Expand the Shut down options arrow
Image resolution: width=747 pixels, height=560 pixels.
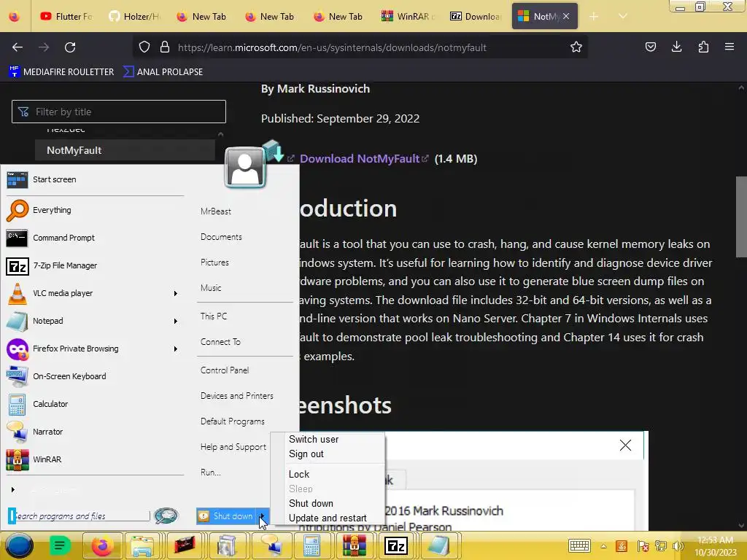click(x=262, y=516)
